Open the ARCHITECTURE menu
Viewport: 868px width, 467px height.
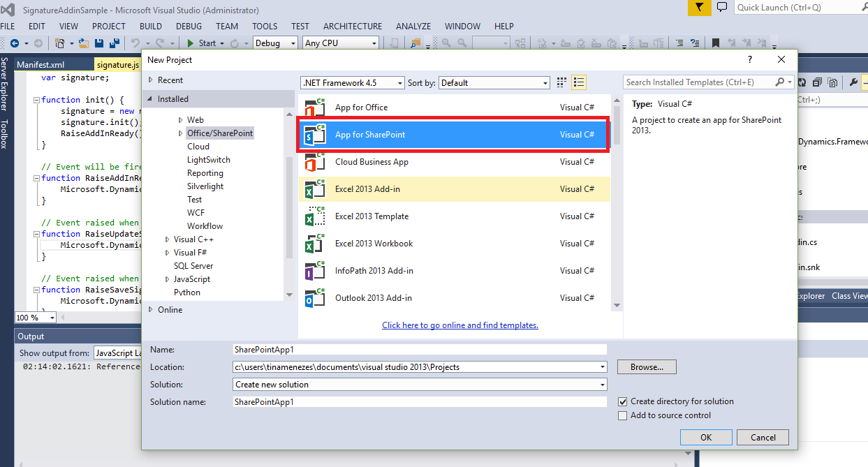click(353, 27)
